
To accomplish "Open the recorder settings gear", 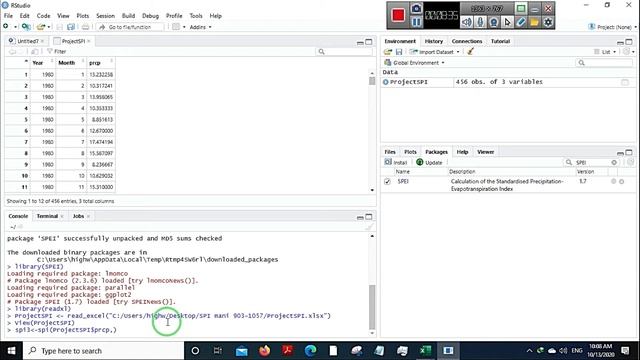I will pyautogui.click(x=548, y=22).
